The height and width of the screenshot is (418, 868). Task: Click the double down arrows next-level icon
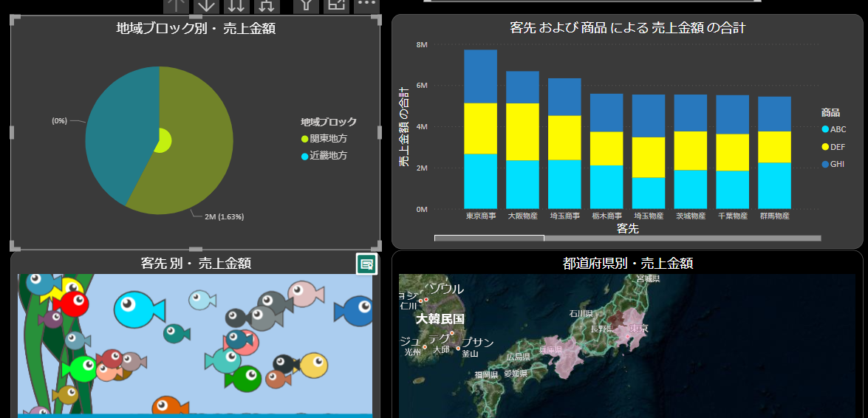[x=236, y=4]
